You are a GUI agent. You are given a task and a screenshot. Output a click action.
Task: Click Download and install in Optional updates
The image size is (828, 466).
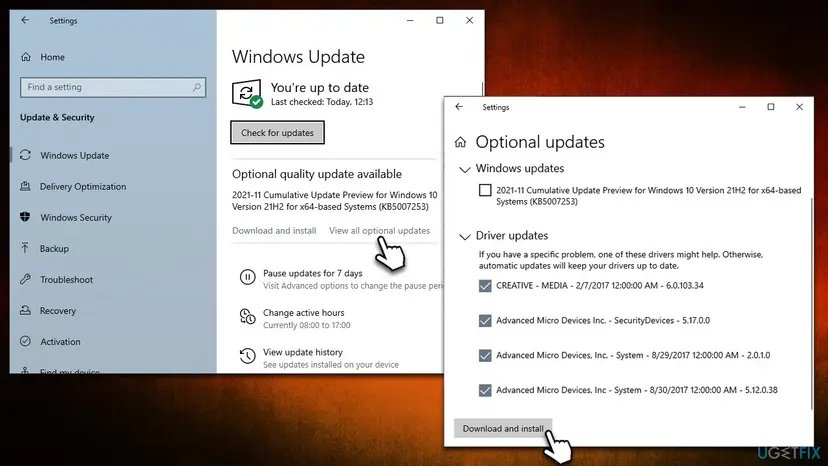503,428
